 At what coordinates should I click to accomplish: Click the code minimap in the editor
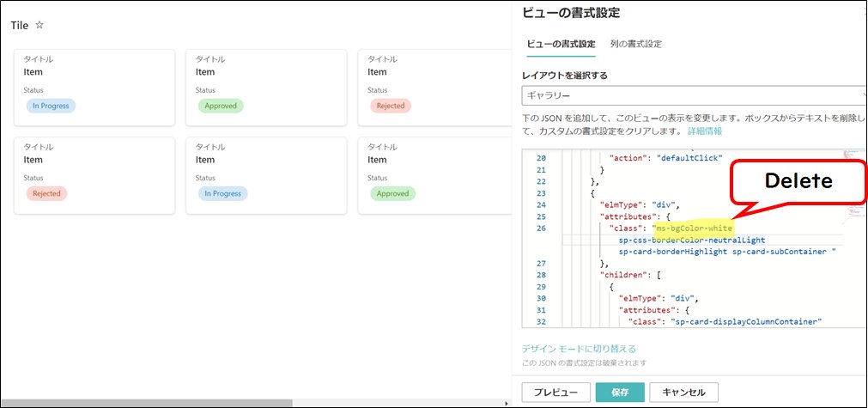[x=854, y=188]
